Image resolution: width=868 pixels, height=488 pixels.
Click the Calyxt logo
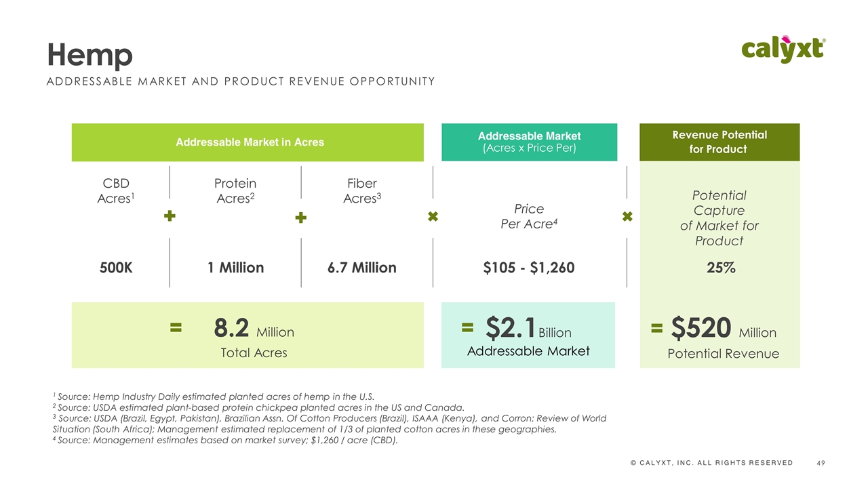click(x=783, y=49)
